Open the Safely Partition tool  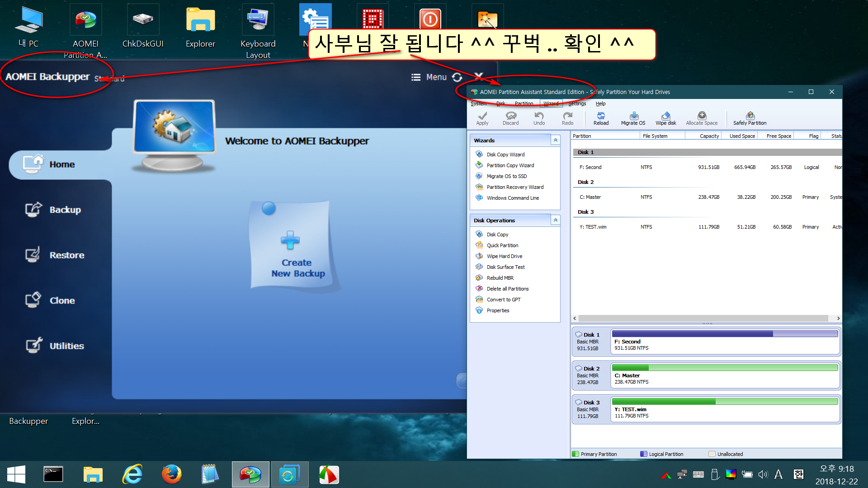(750, 118)
